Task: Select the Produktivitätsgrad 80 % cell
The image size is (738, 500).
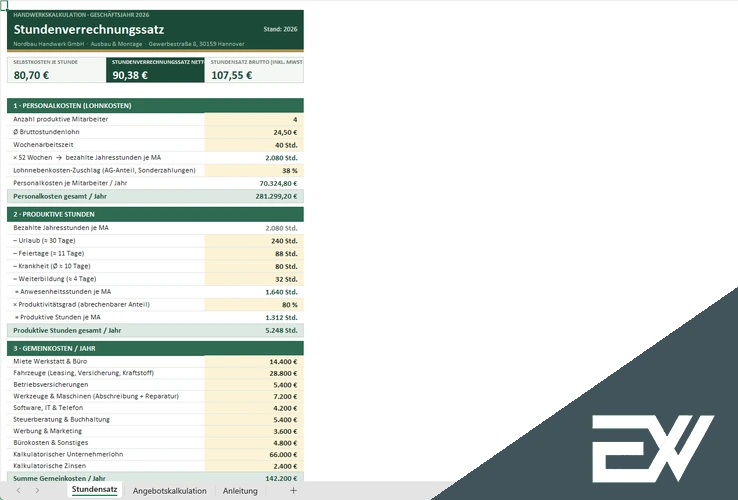Action: [x=254, y=305]
